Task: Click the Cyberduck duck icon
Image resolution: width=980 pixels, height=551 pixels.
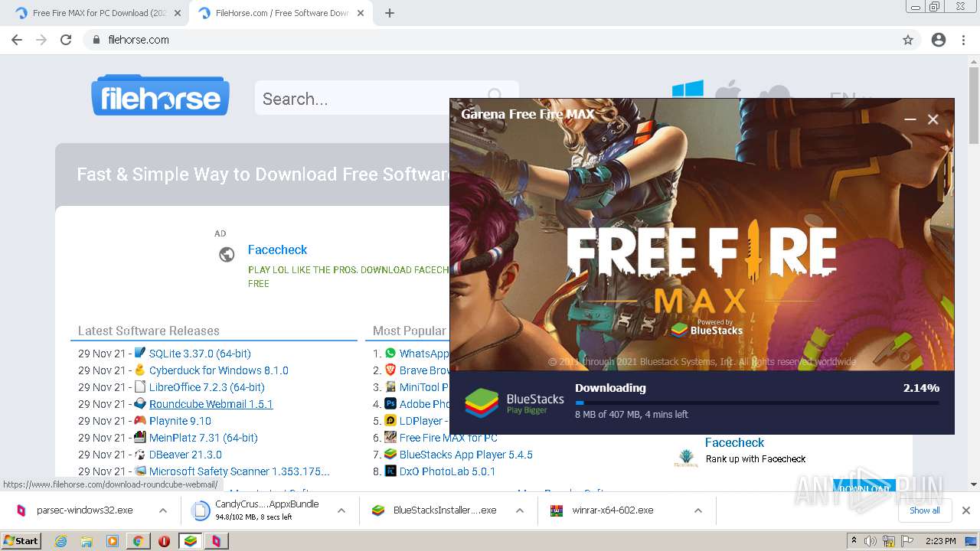Action: click(140, 370)
